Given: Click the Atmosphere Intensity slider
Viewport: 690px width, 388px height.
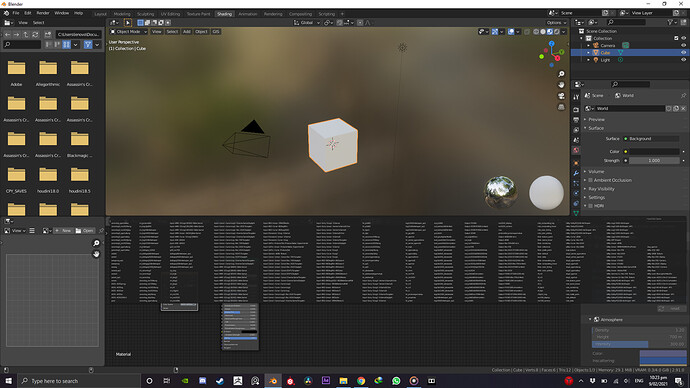Looking at the screenshot, I should (x=639, y=344).
